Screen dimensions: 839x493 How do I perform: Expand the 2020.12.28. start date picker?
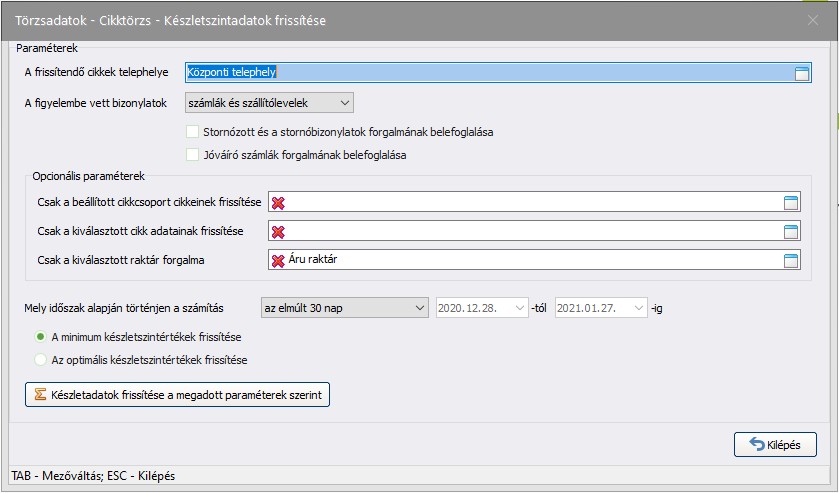click(x=519, y=308)
